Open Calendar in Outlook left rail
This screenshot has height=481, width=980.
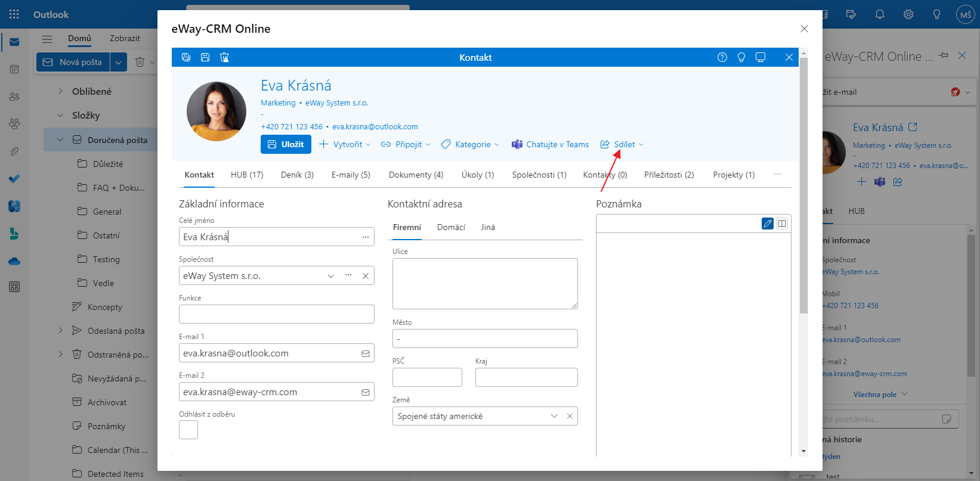[14, 70]
